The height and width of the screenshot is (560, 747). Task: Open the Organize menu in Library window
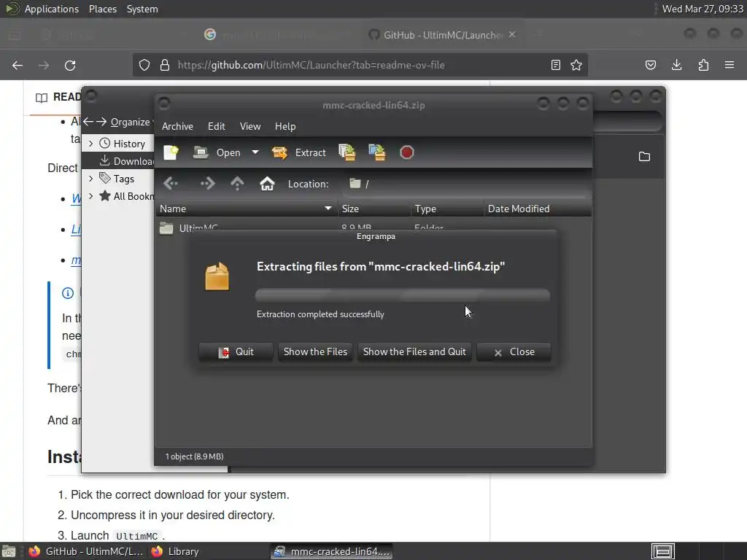tap(131, 122)
